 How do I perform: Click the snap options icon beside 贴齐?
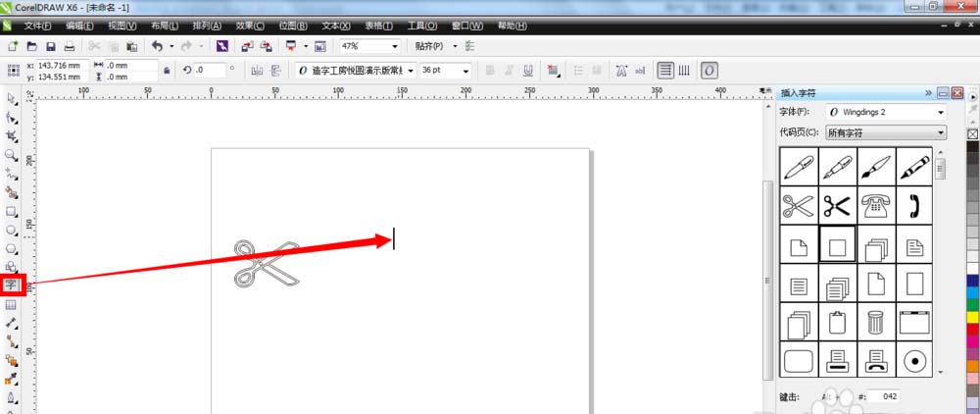pos(470,46)
